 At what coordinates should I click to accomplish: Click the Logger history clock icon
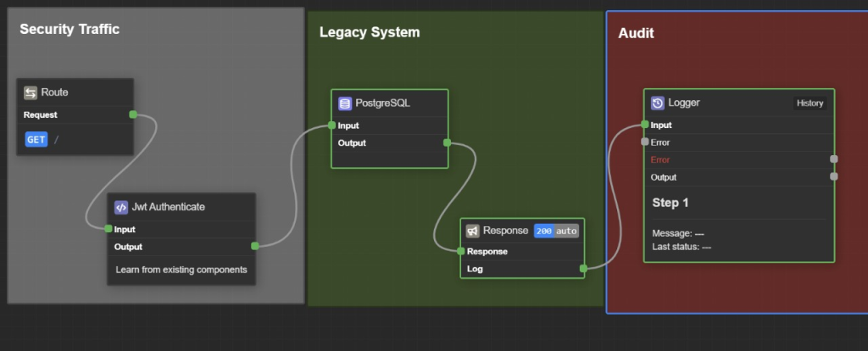(658, 103)
